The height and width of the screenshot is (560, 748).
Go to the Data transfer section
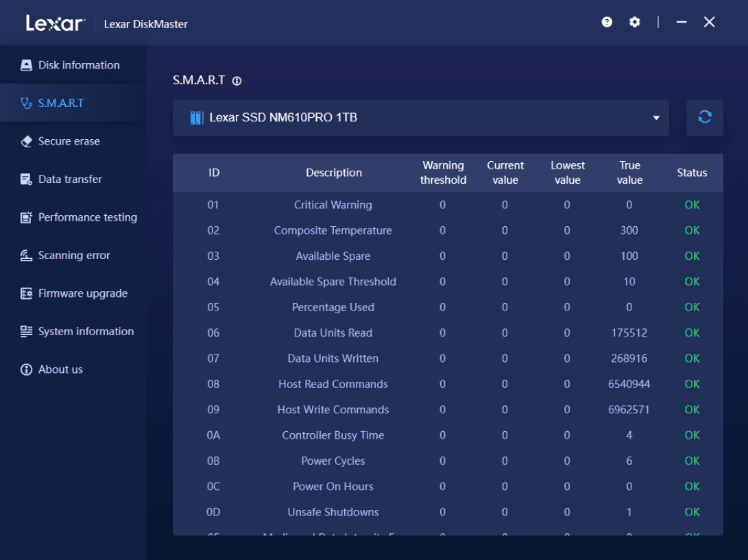point(73,180)
